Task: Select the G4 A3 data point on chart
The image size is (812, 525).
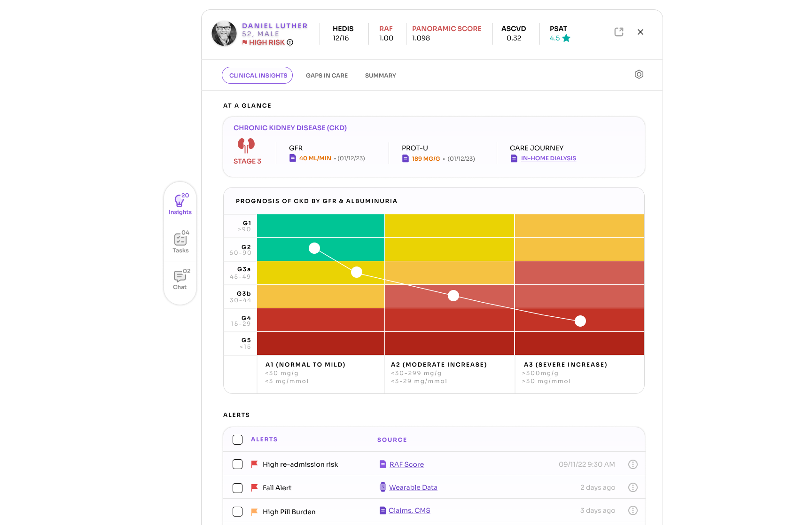Action: pos(580,321)
